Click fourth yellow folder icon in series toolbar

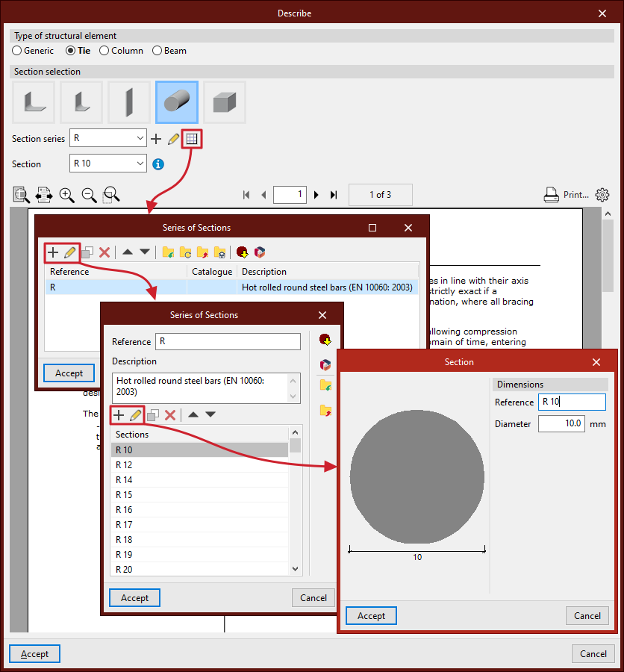coord(219,252)
